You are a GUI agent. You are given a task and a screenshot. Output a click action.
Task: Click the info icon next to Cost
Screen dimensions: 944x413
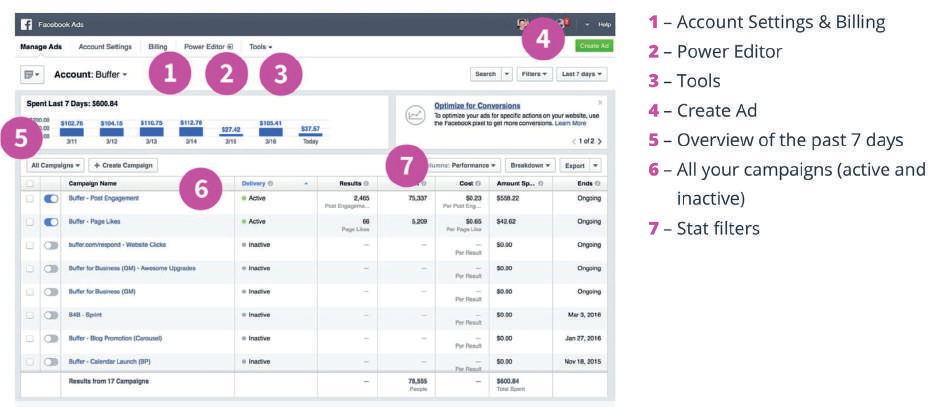click(x=480, y=183)
